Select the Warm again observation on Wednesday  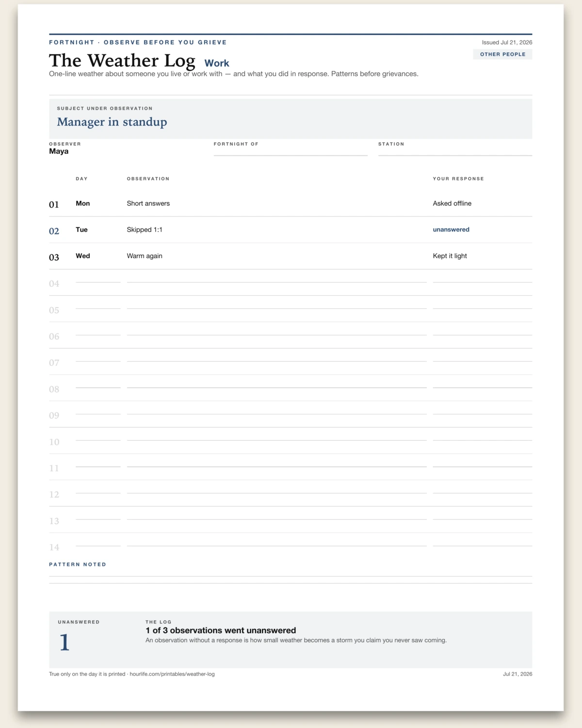(145, 256)
